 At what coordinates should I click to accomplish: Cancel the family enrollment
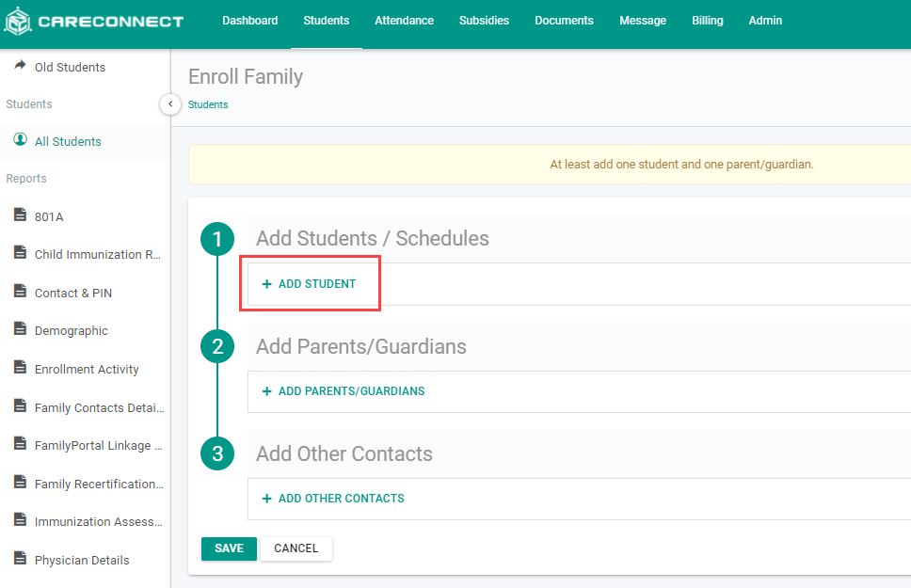pyautogui.click(x=296, y=548)
